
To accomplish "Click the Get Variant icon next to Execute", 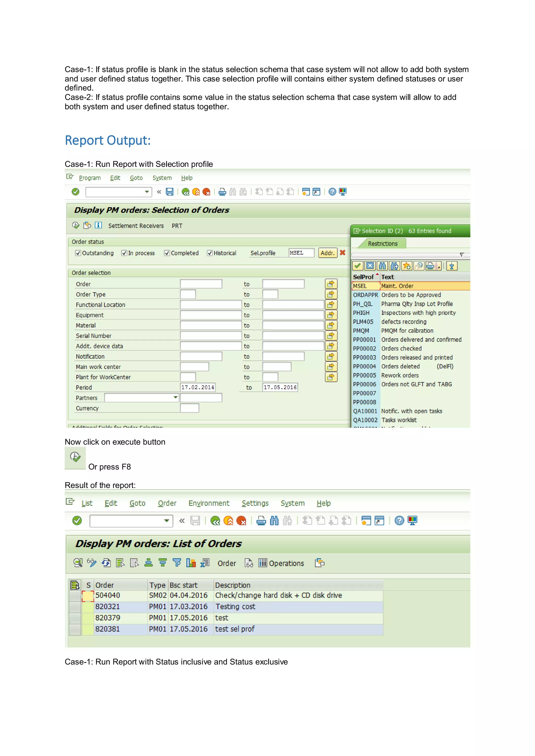I will click(x=87, y=226).
